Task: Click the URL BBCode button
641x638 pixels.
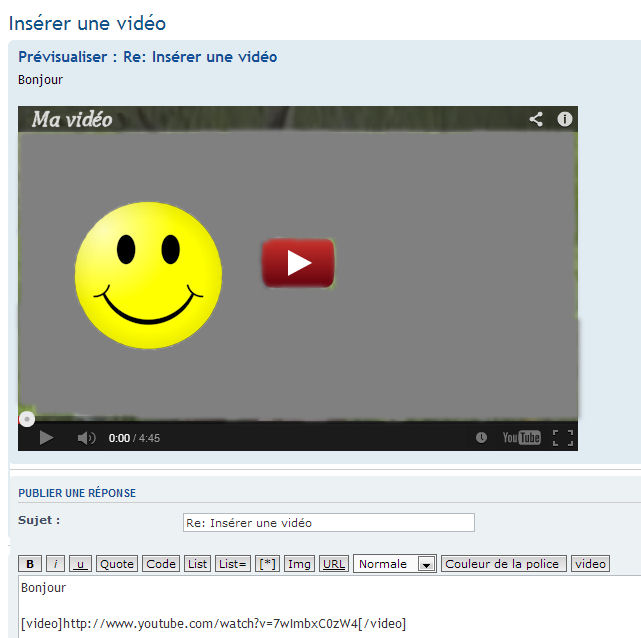Action: 334,564
